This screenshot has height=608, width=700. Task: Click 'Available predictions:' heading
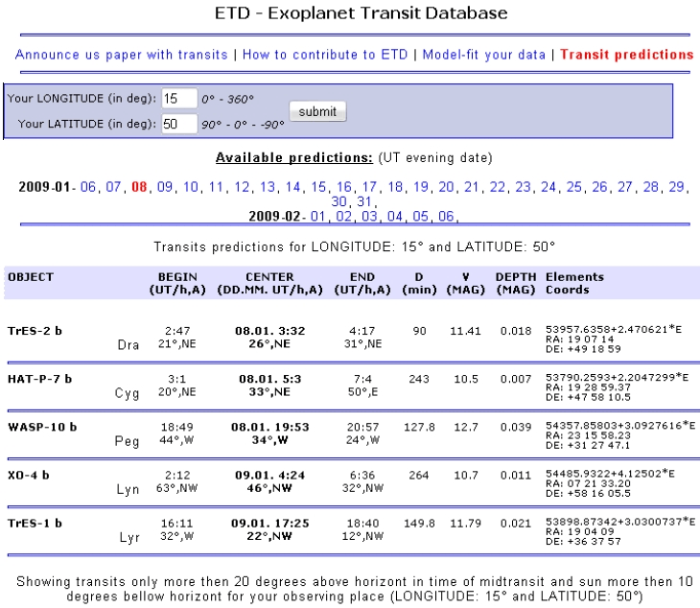(293, 157)
